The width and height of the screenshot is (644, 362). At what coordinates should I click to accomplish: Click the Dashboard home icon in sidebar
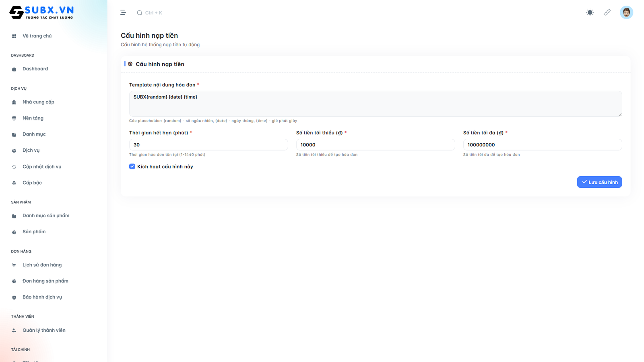[x=14, y=69]
